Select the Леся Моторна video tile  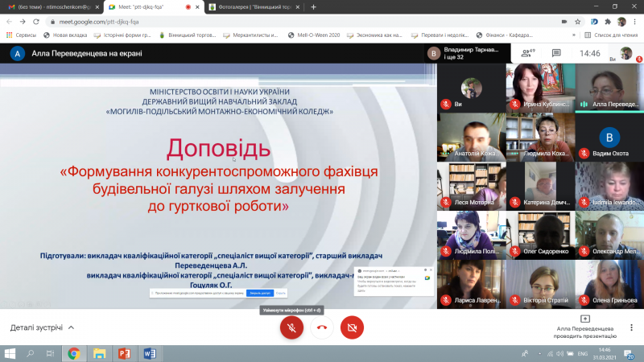[472, 186]
